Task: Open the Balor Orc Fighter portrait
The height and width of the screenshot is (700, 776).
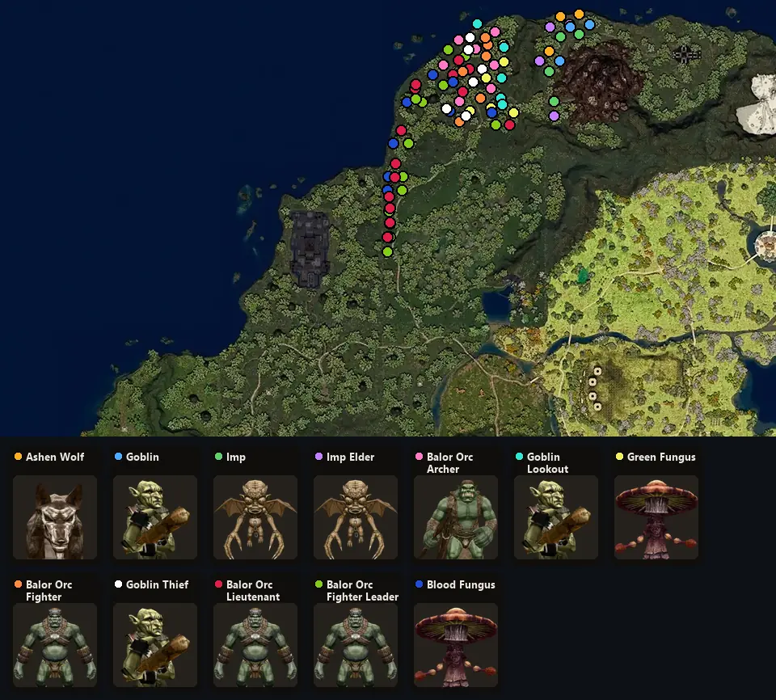Action: (x=55, y=645)
